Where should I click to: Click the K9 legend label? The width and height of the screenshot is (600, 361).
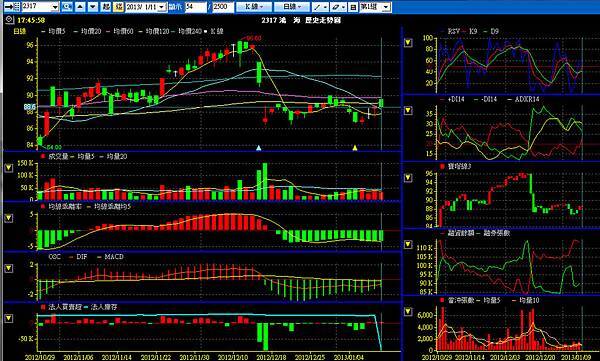[473, 31]
